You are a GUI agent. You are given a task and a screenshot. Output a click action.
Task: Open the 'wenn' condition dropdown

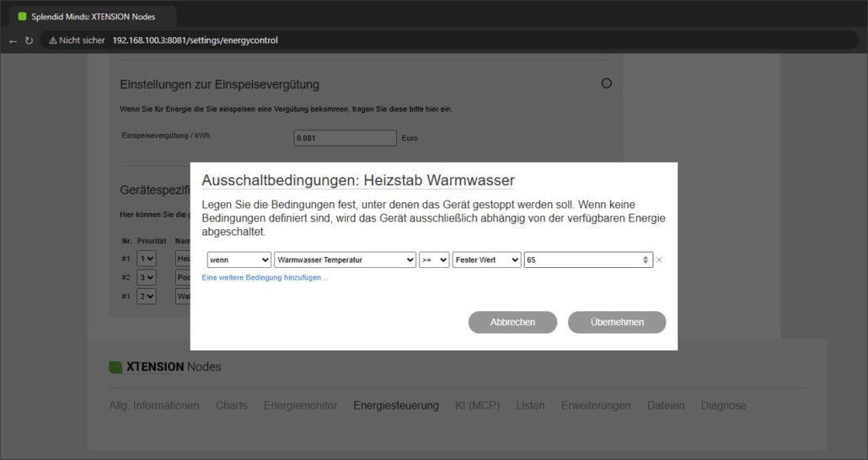[239, 259]
